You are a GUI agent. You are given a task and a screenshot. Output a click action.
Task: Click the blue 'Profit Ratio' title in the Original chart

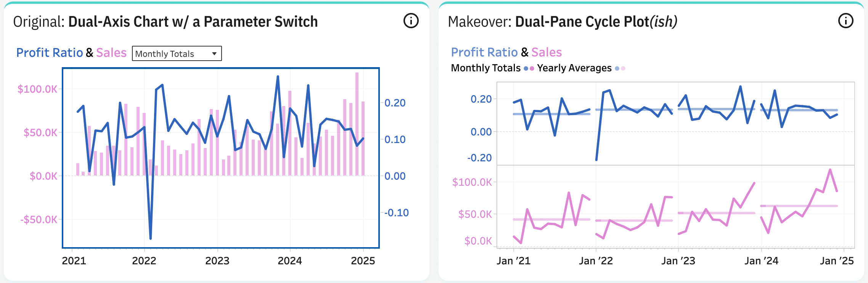coord(50,53)
